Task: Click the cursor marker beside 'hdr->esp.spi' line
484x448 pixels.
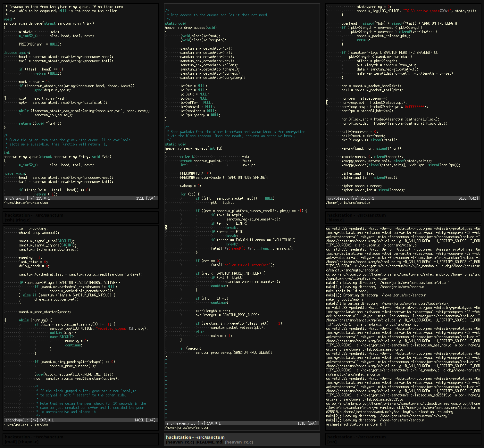Action: pos(327,103)
